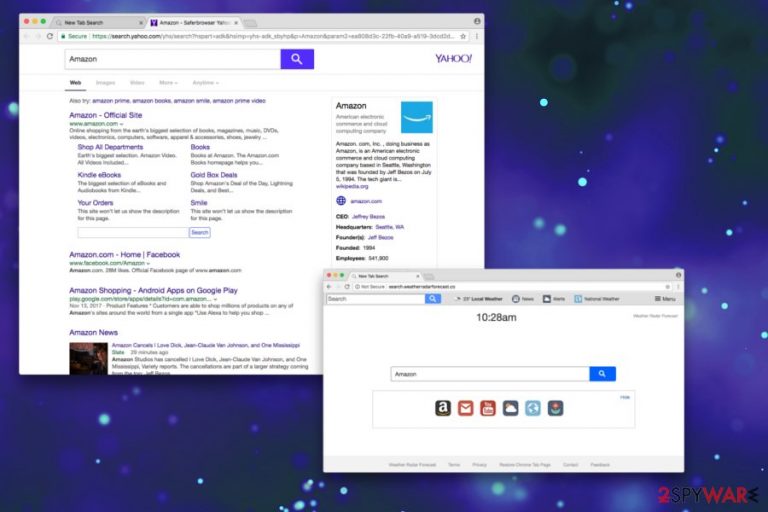Reload the weather radar forecast page
Image resolution: width=768 pixels, height=512 pixels.
pos(347,287)
